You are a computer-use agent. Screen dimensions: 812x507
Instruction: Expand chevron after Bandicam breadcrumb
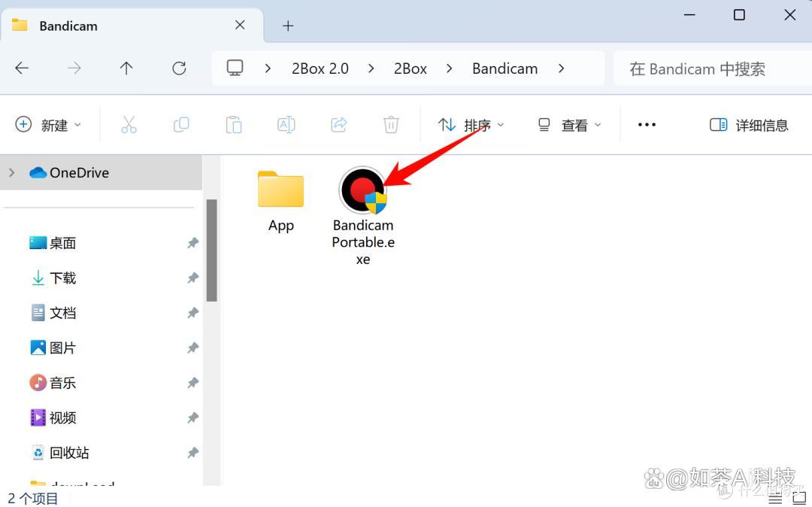561,68
